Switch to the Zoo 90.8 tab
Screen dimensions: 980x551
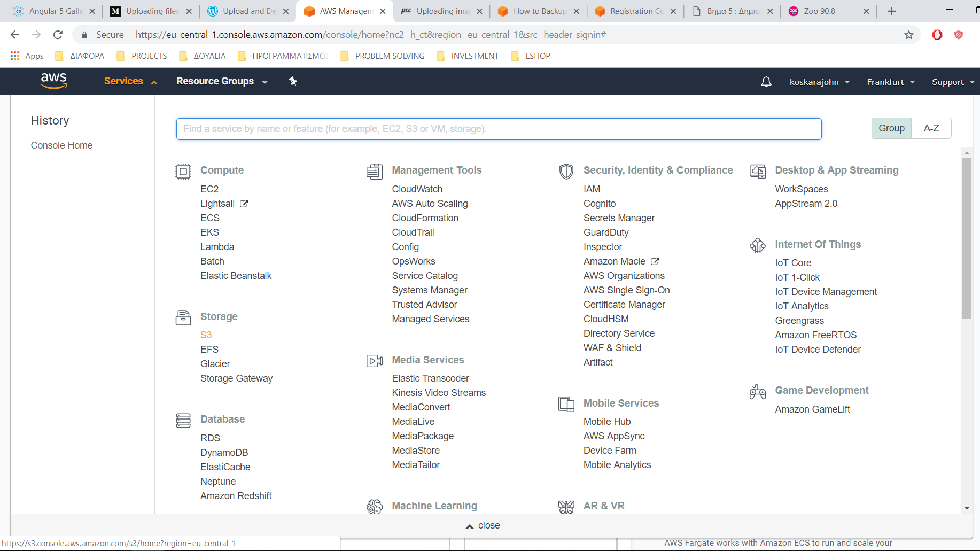829,11
